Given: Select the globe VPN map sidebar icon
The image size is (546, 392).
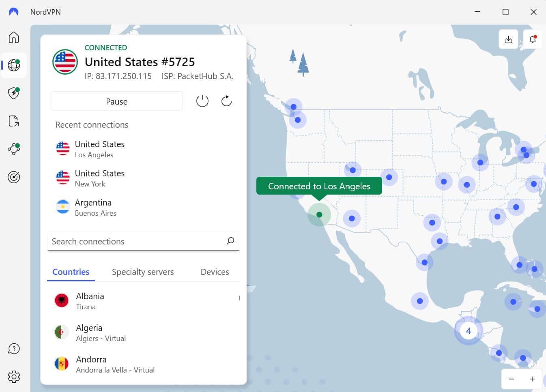Looking at the screenshot, I should click(x=14, y=65).
